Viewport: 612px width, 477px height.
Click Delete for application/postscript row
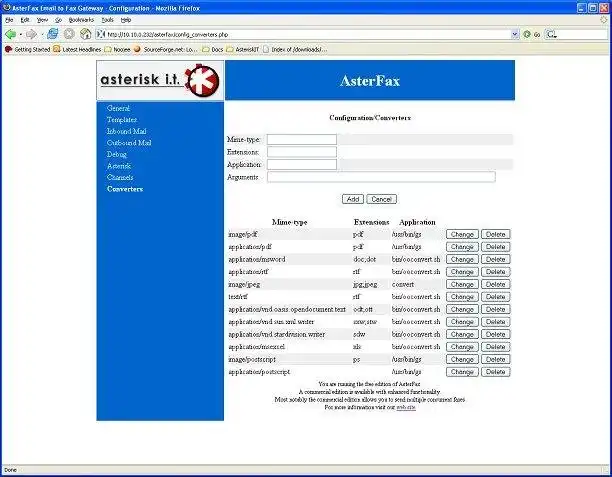[x=495, y=372]
